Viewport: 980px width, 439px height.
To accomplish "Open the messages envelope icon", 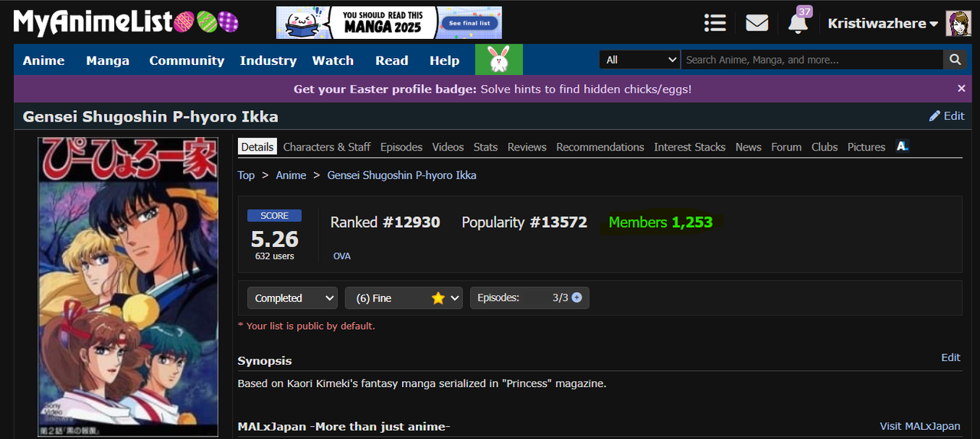I will [756, 23].
